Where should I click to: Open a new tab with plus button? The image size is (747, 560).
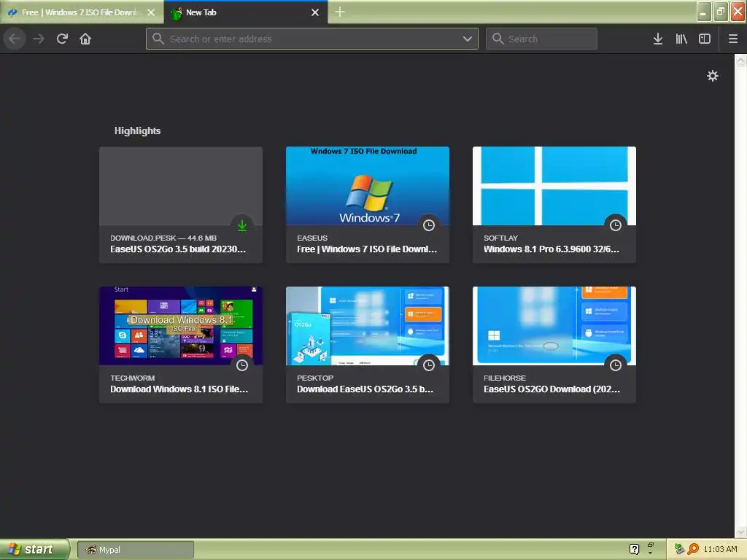point(340,12)
